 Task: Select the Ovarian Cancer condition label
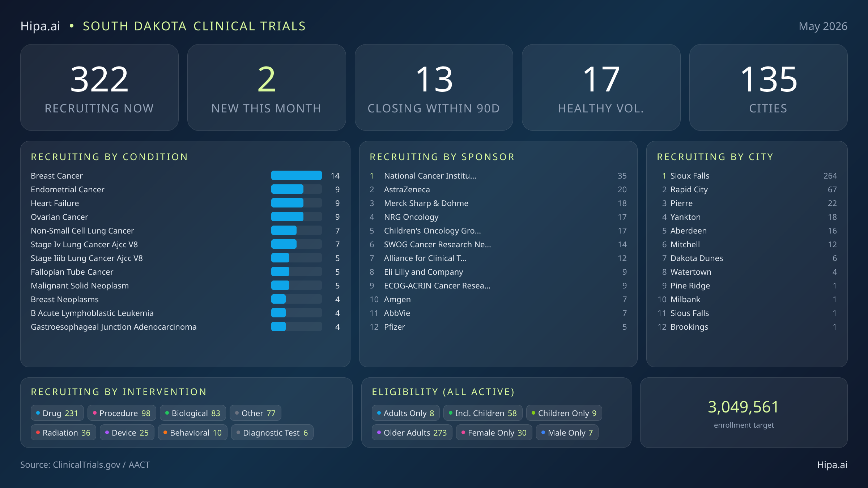pos(59,217)
